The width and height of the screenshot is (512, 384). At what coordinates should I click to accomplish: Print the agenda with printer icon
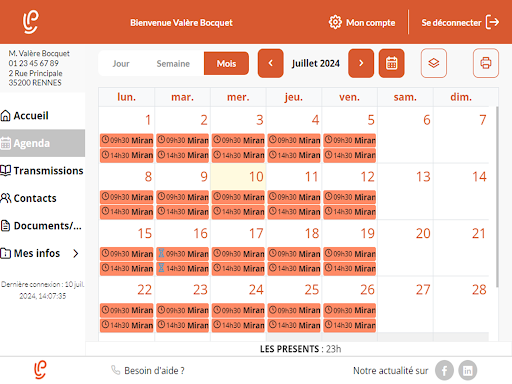click(x=486, y=63)
